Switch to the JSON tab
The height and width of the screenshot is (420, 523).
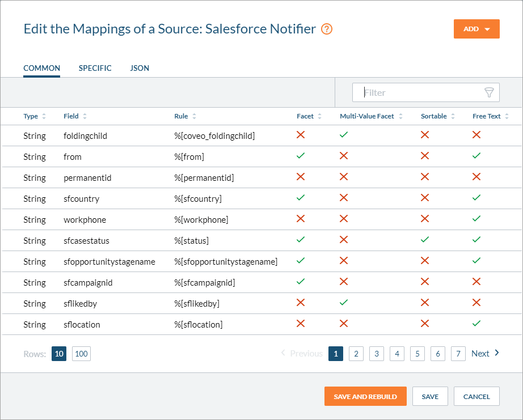coord(140,69)
